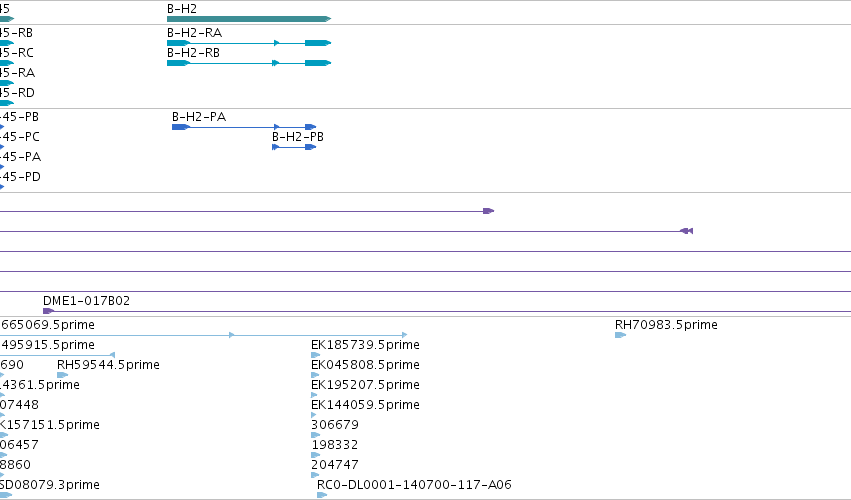Click the B-H2-PB label
The image size is (851, 500).
click(297, 137)
